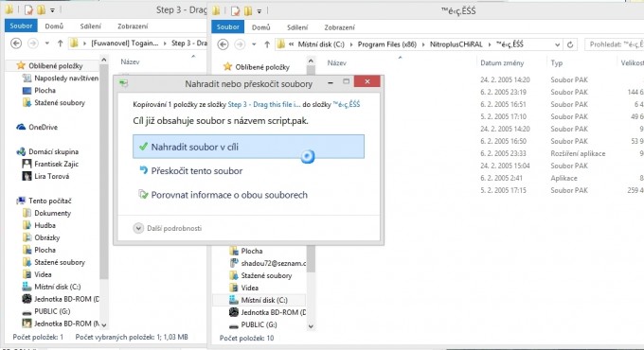Click properties icon in right window quick access toolbar
The width and height of the screenshot is (644, 350).
[235, 10]
